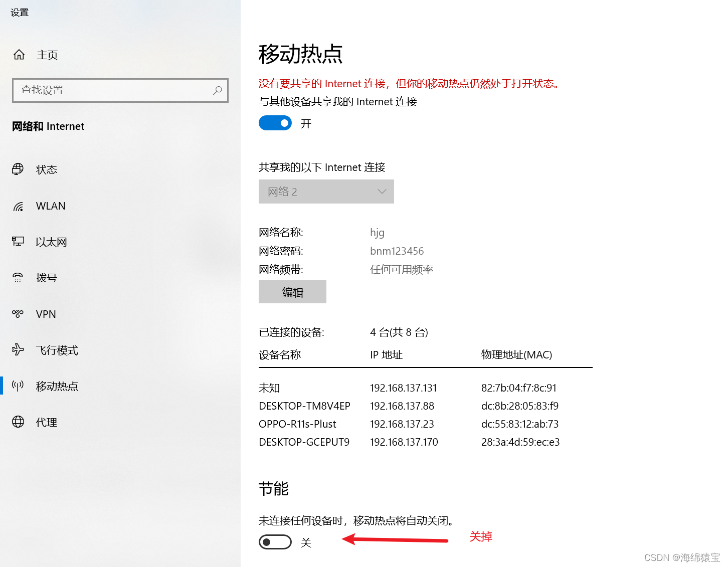Image resolution: width=728 pixels, height=567 pixels.
Task: Toggle the power saving auto-off switch
Action: 275,542
